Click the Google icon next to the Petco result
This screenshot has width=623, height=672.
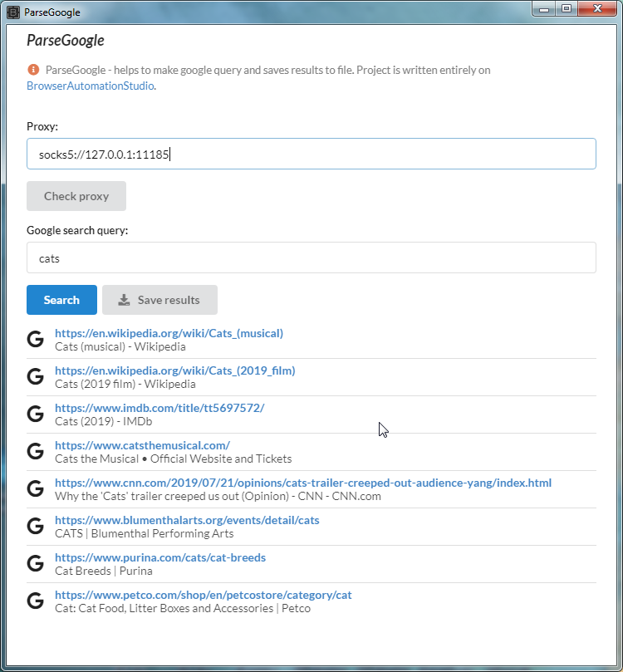[35, 601]
